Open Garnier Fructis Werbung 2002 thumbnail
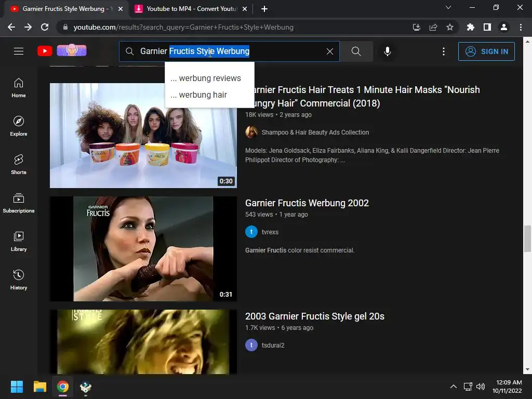 (143, 249)
